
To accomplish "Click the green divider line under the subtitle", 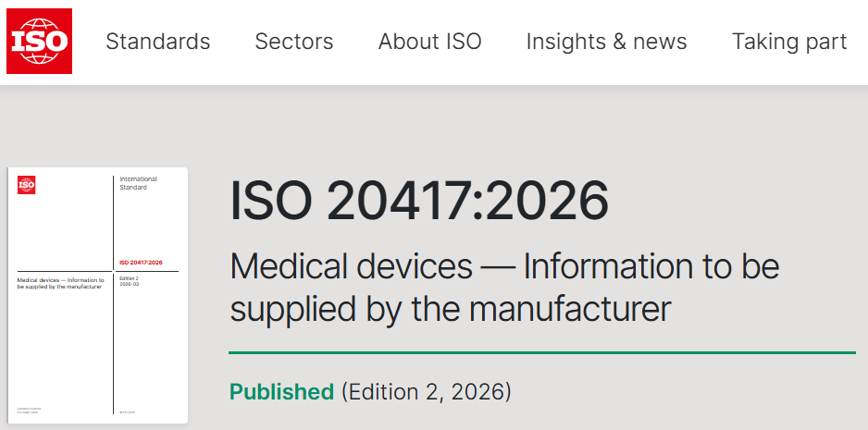I will (x=541, y=352).
